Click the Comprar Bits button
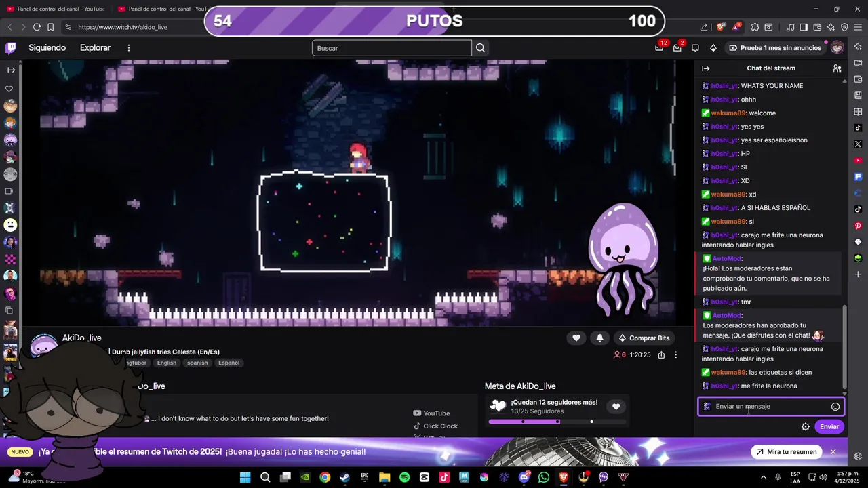Screen dimensions: 868x488 pyautogui.click(x=644, y=338)
